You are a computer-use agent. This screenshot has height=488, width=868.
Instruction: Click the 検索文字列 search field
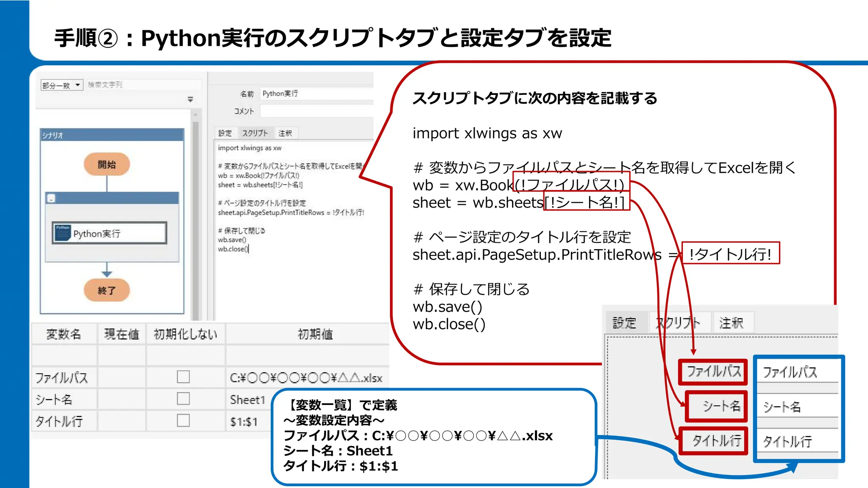[143, 85]
